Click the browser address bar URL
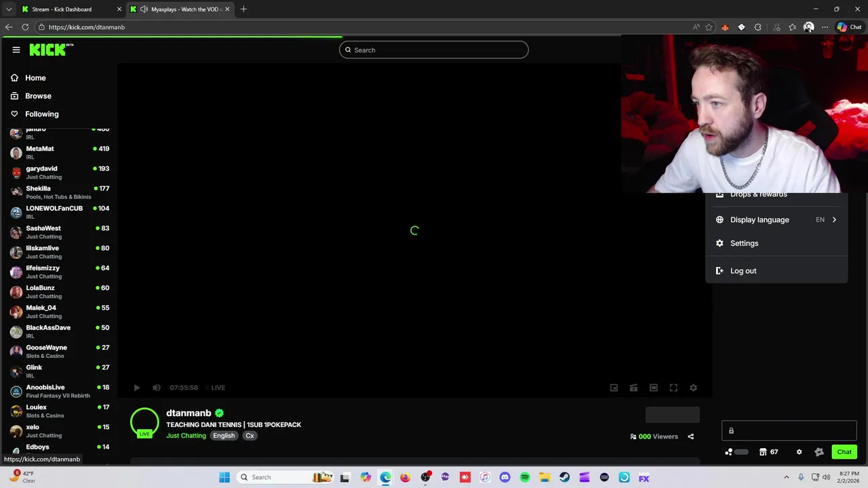Viewport: 868px width, 488px height. [x=87, y=27]
